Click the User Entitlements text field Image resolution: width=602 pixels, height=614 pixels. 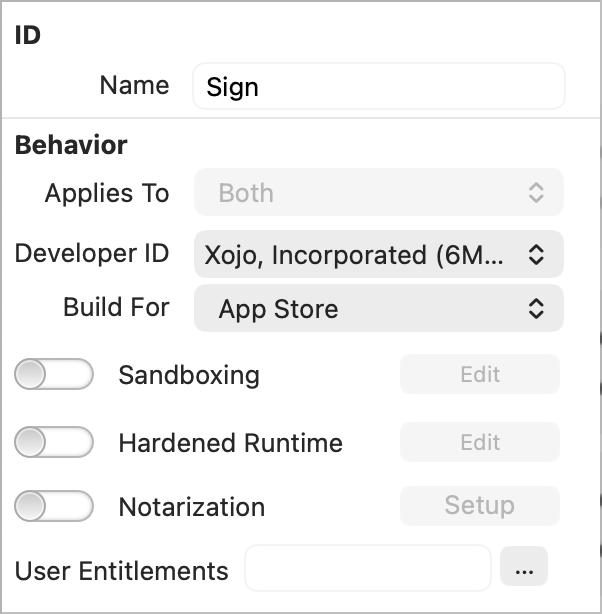pos(368,569)
